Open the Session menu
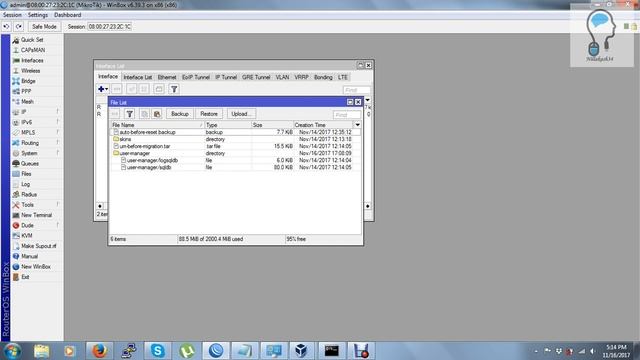 tap(12, 15)
